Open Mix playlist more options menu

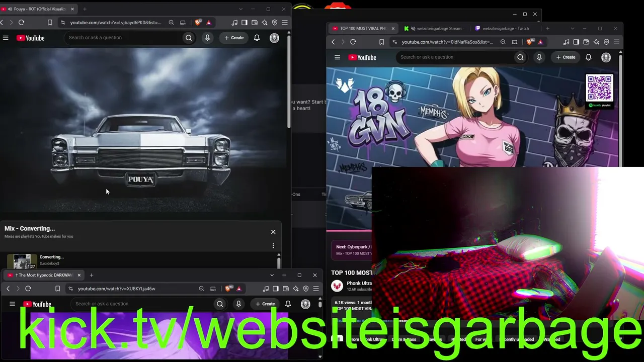pyautogui.click(x=273, y=246)
